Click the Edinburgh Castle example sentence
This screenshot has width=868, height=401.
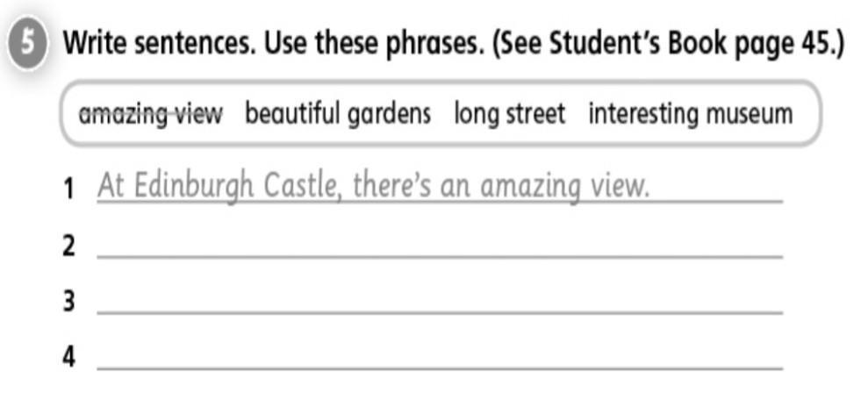[373, 186]
